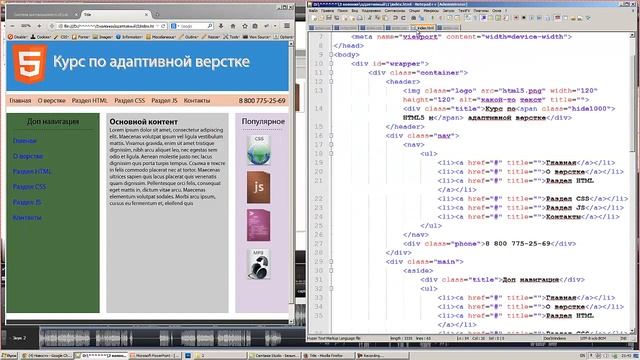Open Firefox hamburger menu

click(287, 26)
